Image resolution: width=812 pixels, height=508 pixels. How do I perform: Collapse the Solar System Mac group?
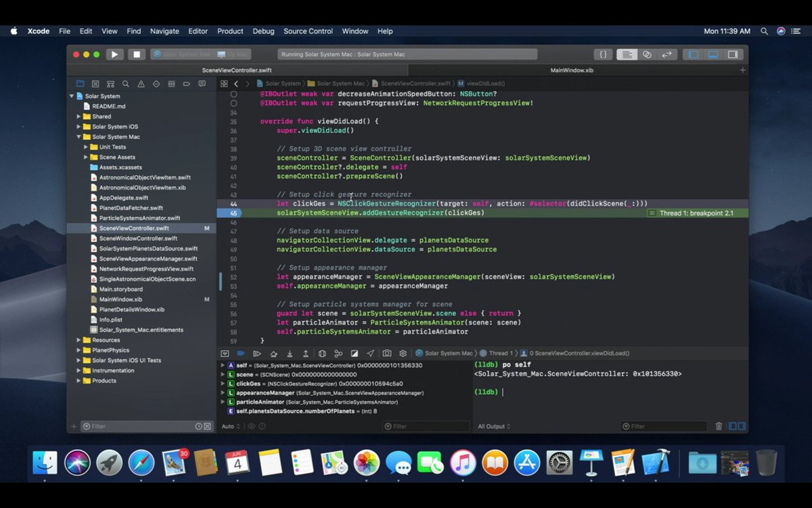tap(78, 137)
